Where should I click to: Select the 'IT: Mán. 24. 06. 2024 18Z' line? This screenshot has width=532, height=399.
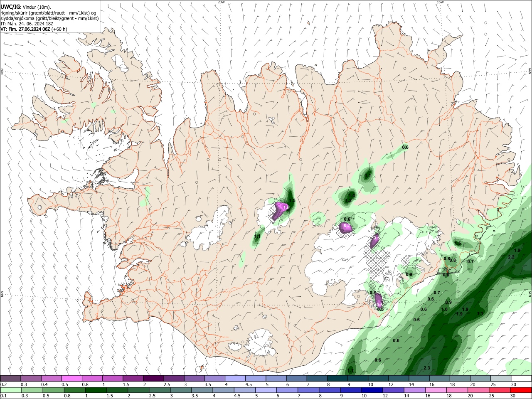pyautogui.click(x=27, y=24)
